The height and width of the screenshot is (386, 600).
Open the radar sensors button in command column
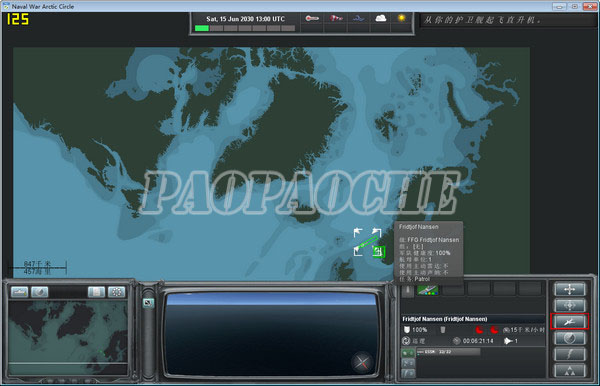coord(569,338)
